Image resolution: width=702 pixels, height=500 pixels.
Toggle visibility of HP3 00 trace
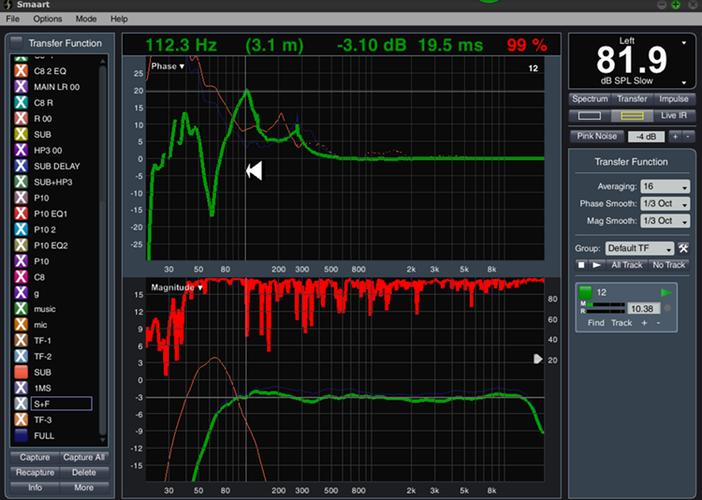(x=21, y=150)
